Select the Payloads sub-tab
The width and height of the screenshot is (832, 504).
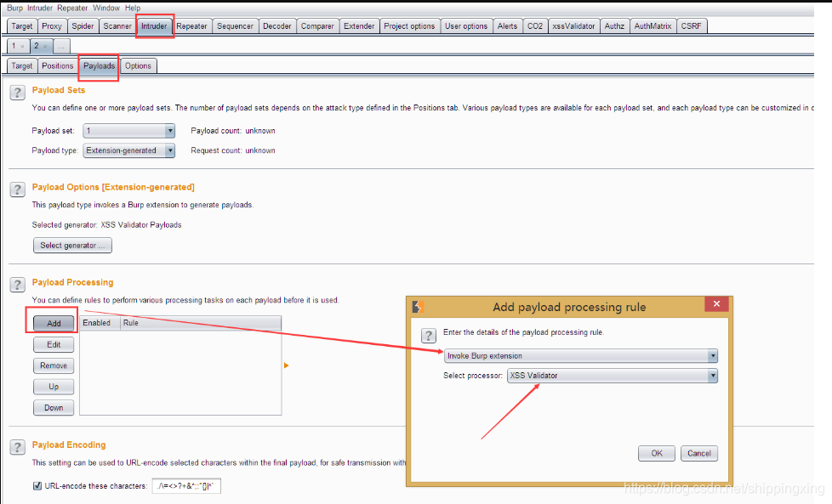click(99, 65)
